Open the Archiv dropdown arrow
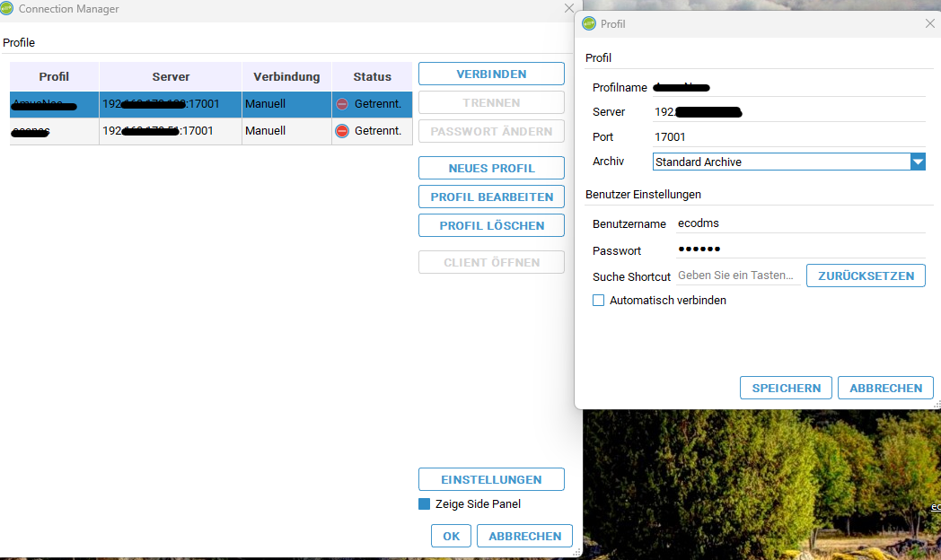Screen dimensions: 941x560 click(x=917, y=162)
